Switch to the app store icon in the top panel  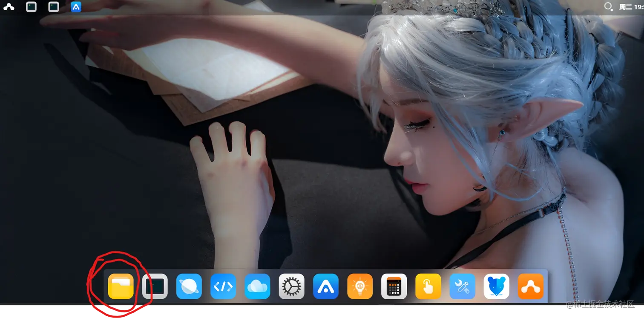[76, 7]
